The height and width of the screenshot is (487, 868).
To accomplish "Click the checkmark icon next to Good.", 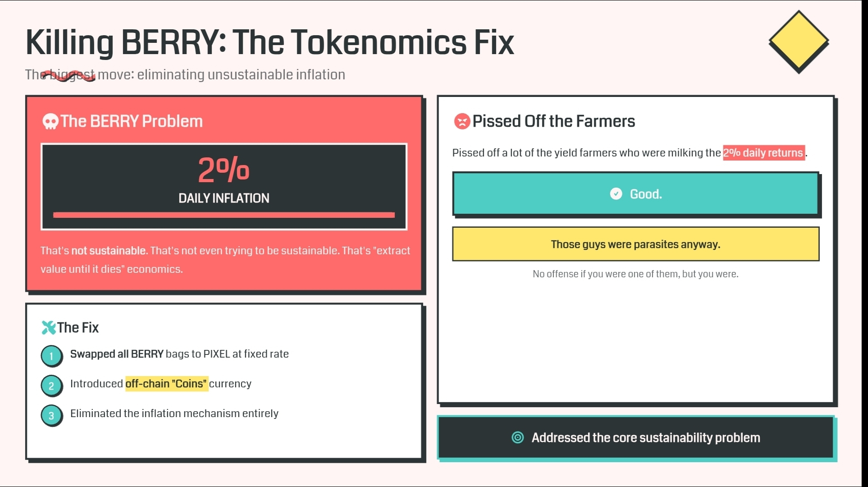I will [616, 194].
